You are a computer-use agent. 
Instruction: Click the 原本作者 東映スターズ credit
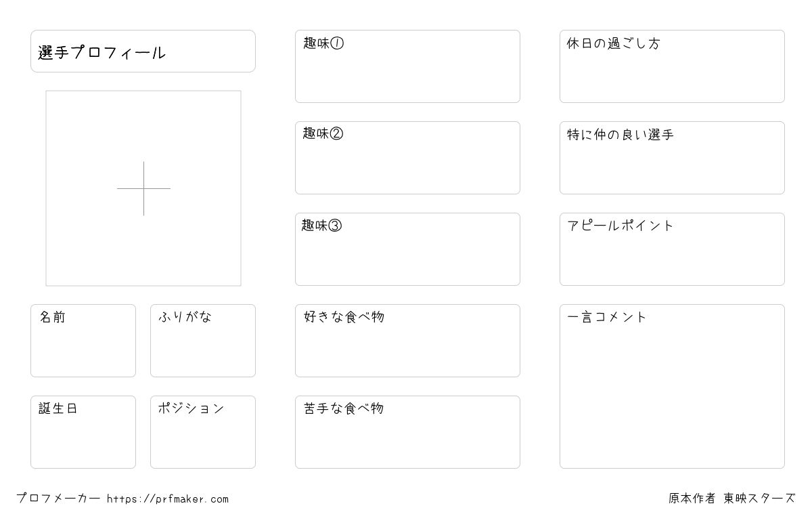tap(732, 499)
